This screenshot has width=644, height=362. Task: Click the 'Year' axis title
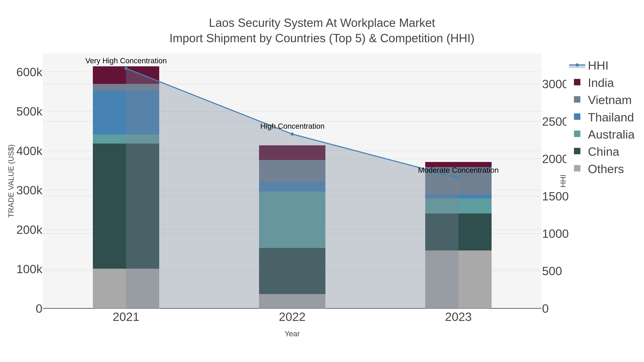(292, 334)
